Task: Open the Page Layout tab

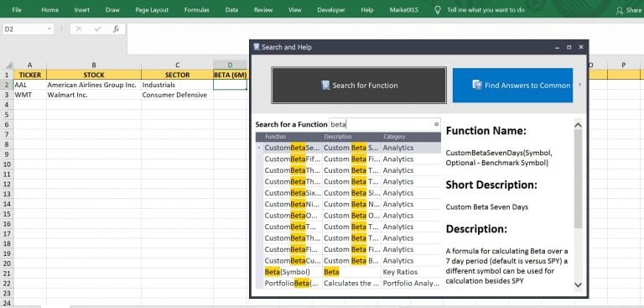Action: [152, 10]
